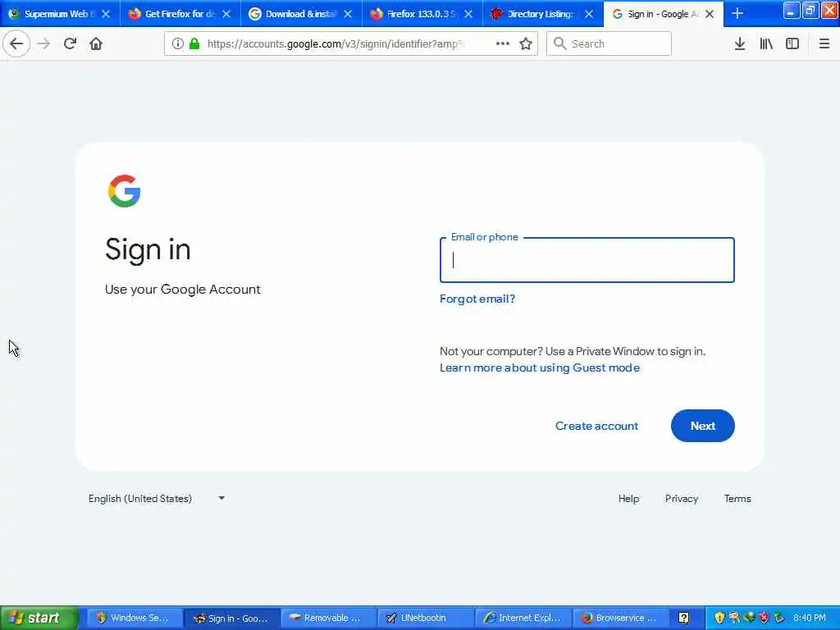840x630 pixels.
Task: Go back using the back arrow
Action: point(16,44)
